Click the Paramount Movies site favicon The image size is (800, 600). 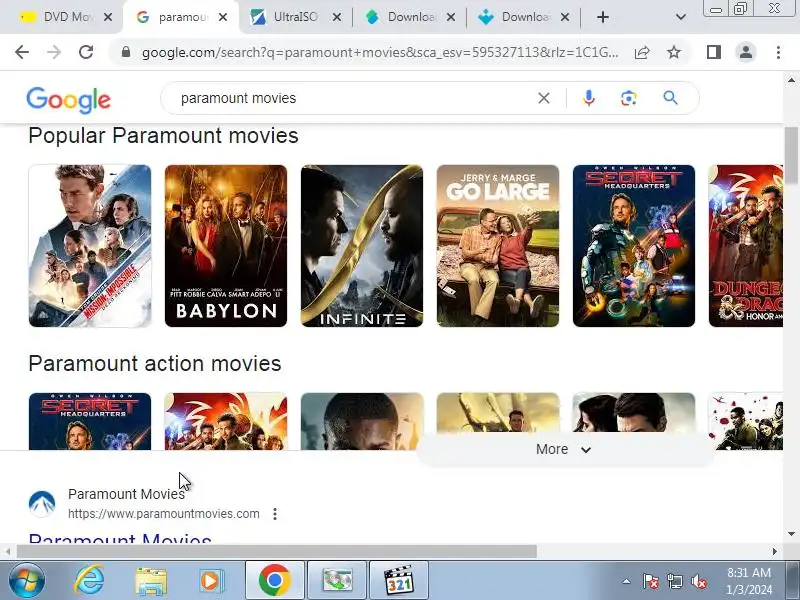pos(42,504)
